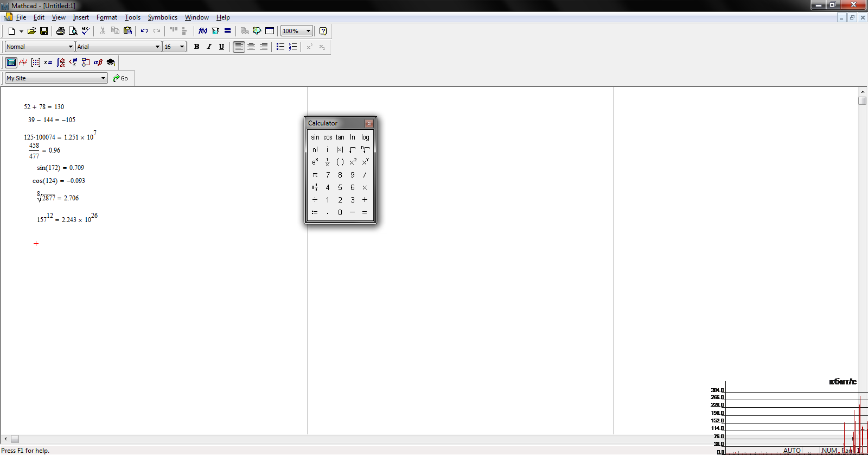Viewport: 868px width, 455px height.
Task: Set Align Right paragraph alignment
Action: point(264,47)
